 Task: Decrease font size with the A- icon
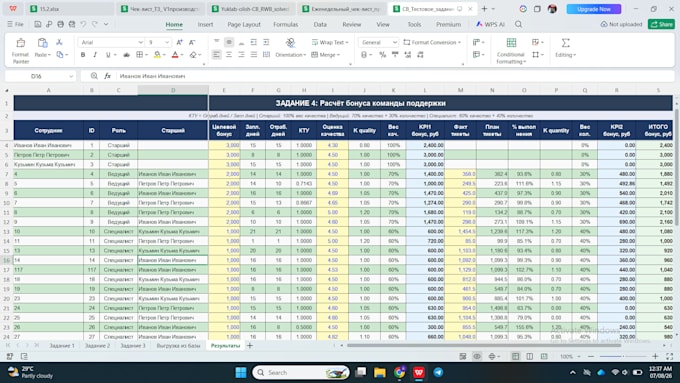[x=192, y=42]
